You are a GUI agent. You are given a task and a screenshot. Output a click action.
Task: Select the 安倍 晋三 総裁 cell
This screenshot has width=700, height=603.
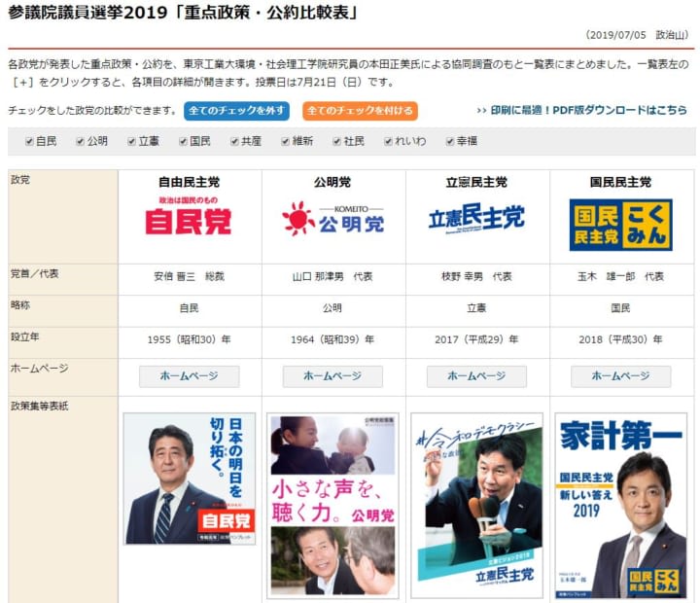190,277
